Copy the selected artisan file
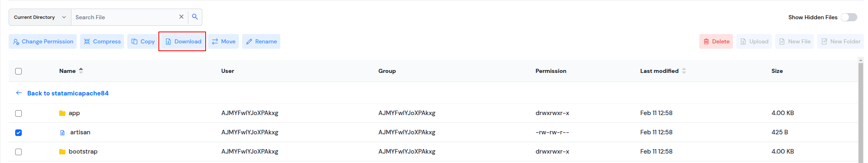The image size is (868, 163). 143,41
